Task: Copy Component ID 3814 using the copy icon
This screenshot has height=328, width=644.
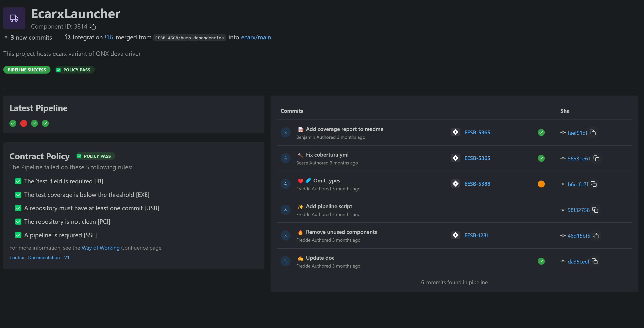Action: (x=92, y=26)
